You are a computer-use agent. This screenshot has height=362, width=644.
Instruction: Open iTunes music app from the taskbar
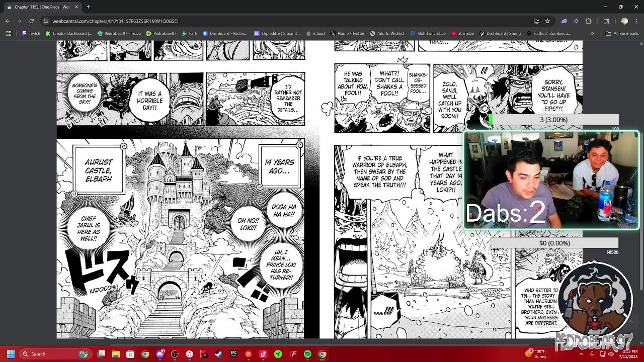(189, 354)
